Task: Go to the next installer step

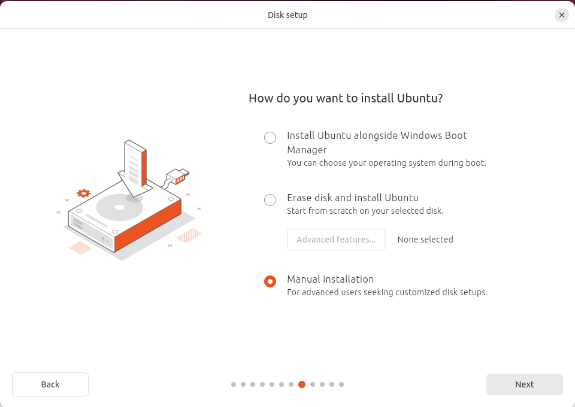Action: (524, 384)
